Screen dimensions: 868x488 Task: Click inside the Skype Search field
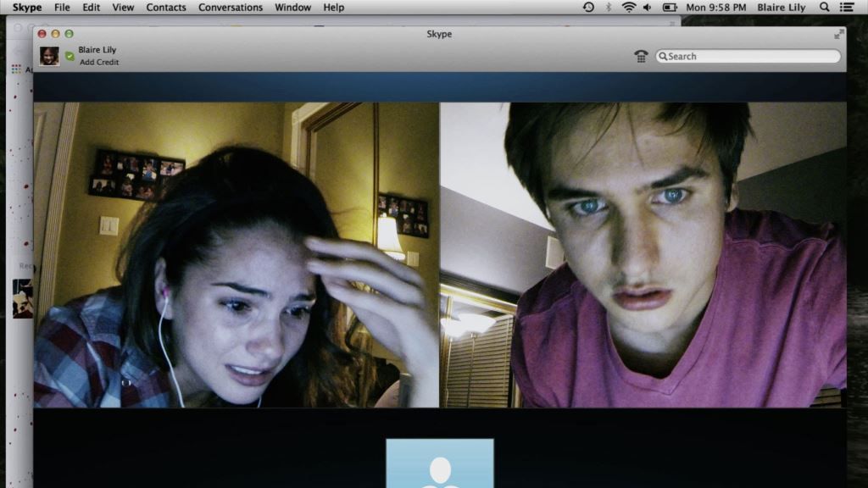pyautogui.click(x=751, y=57)
